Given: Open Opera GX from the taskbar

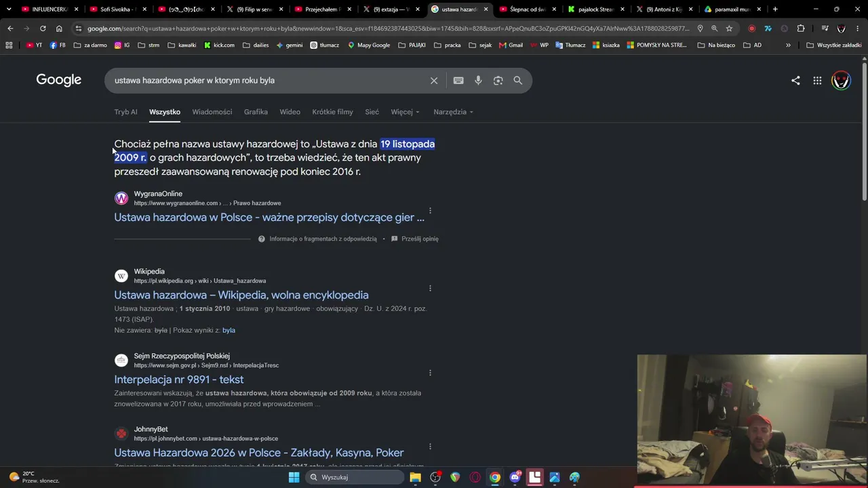Looking at the screenshot, I should (x=475, y=477).
